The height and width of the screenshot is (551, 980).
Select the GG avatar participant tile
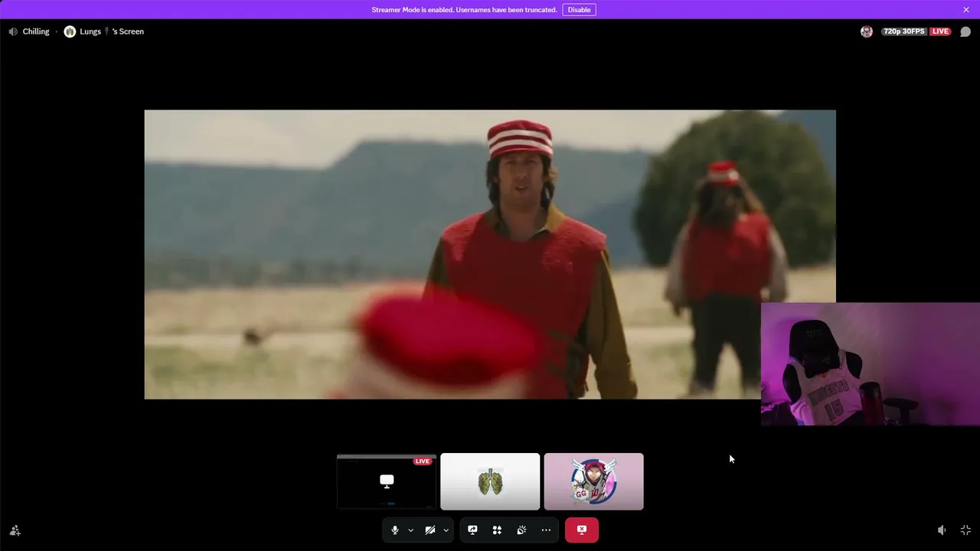click(594, 481)
